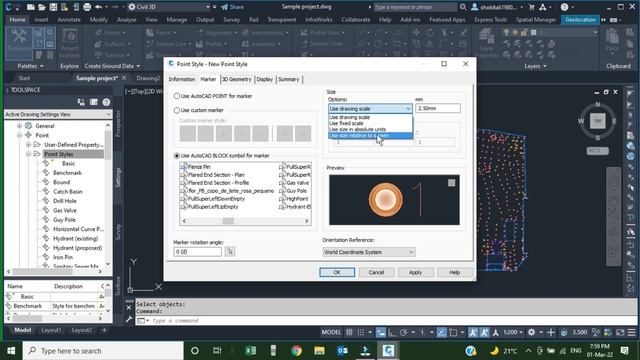Select Flared End Section - Plan block
This screenshot has height=360, width=640.
(216, 175)
